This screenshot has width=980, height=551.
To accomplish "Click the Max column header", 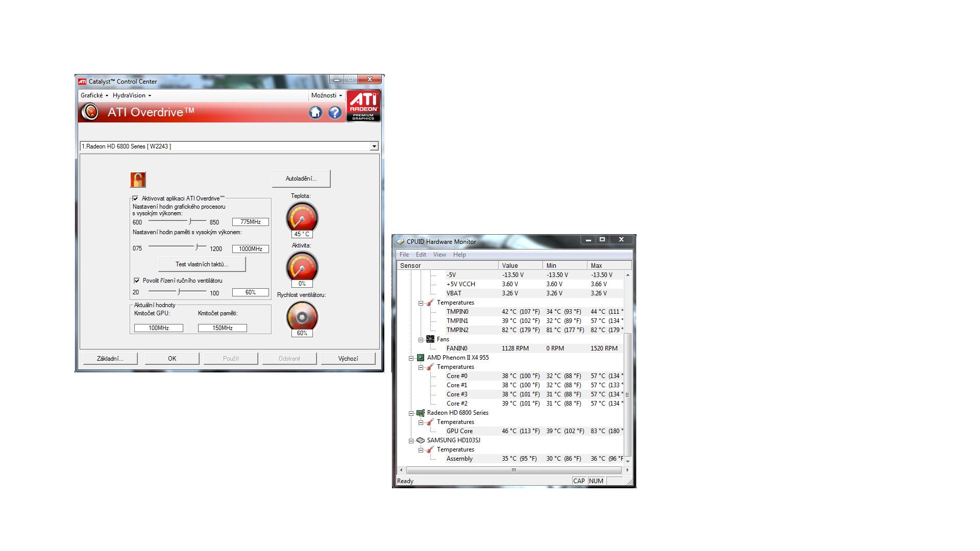I will (609, 266).
